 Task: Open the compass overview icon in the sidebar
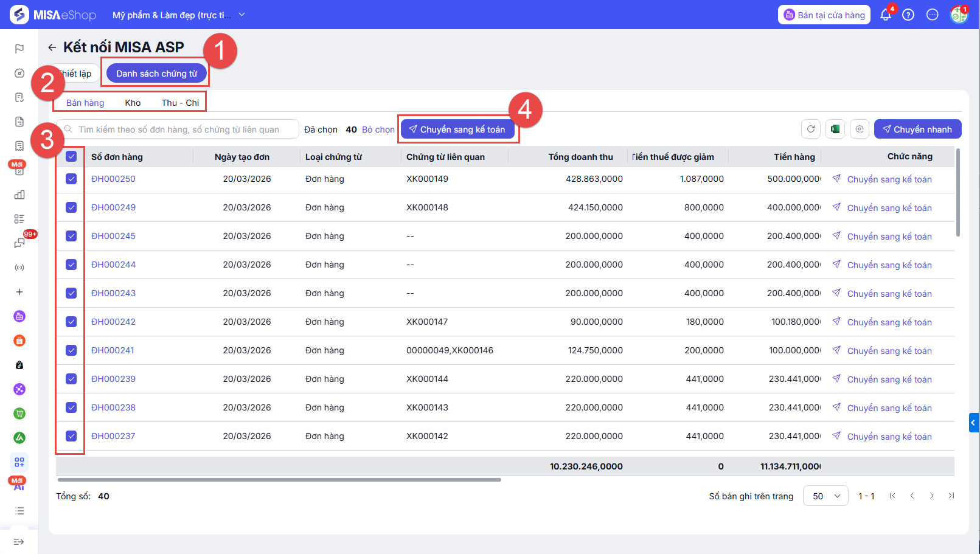tap(19, 73)
